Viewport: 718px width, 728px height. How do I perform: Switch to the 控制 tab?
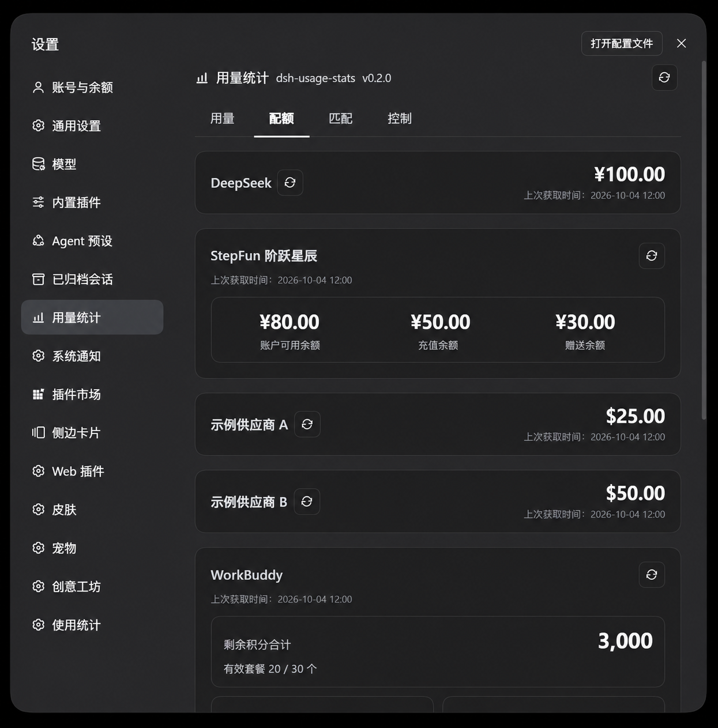[400, 119]
